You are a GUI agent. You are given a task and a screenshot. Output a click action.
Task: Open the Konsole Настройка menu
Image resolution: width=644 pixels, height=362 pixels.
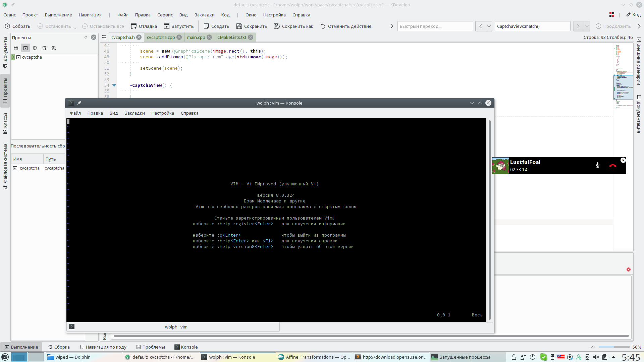(163, 113)
